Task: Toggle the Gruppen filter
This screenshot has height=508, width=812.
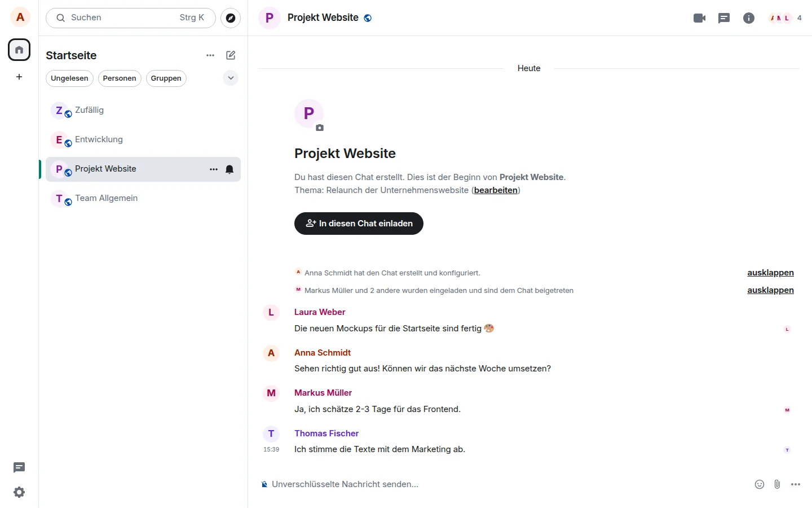Action: (x=166, y=78)
